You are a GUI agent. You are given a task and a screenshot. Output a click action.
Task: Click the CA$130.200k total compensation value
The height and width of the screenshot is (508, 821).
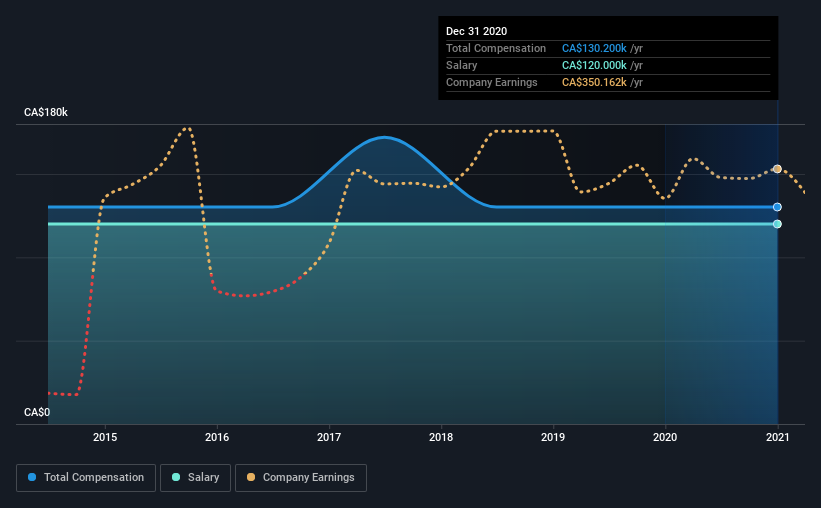coord(594,48)
